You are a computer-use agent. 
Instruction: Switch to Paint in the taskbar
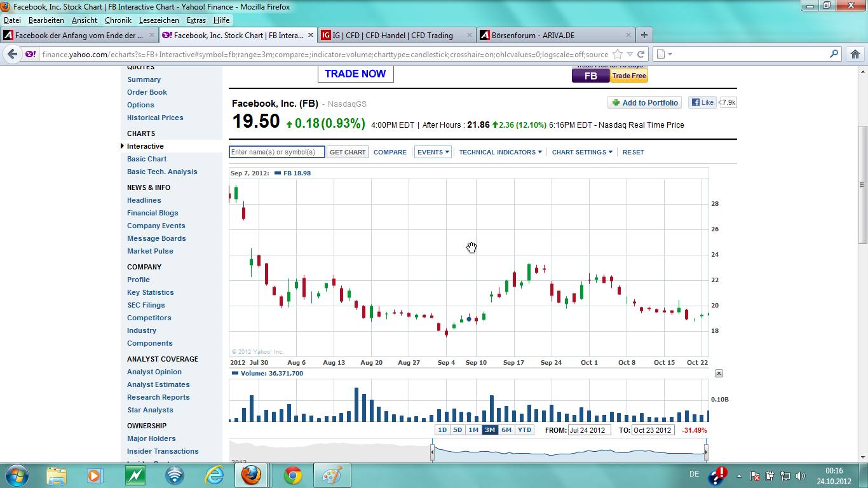click(x=332, y=475)
